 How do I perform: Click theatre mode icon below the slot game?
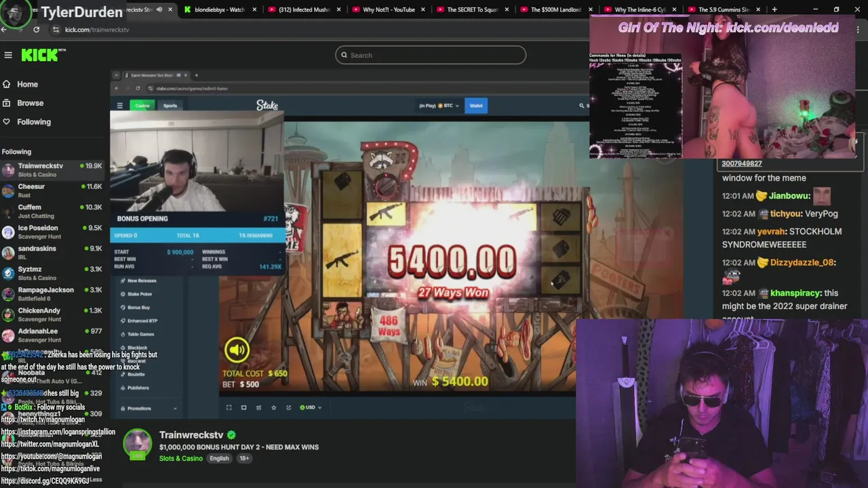243,407
